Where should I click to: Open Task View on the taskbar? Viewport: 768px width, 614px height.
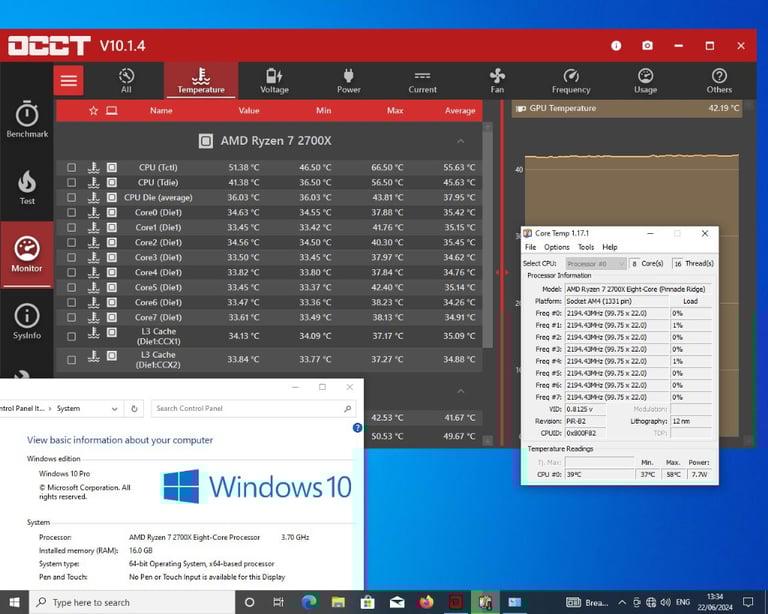(278, 602)
